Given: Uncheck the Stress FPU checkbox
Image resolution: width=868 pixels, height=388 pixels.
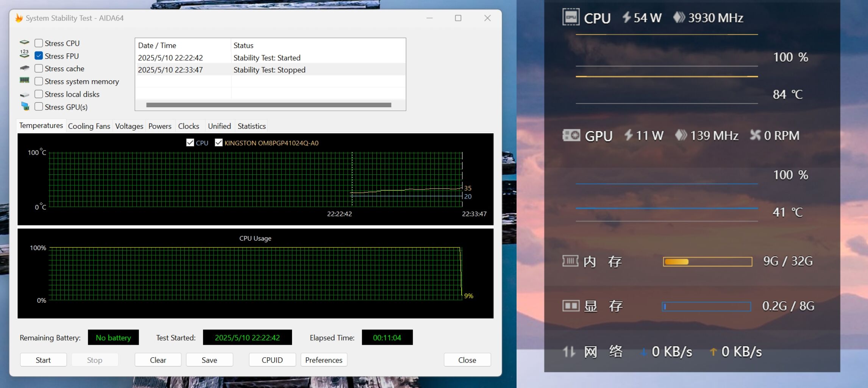Looking at the screenshot, I should pyautogui.click(x=39, y=56).
